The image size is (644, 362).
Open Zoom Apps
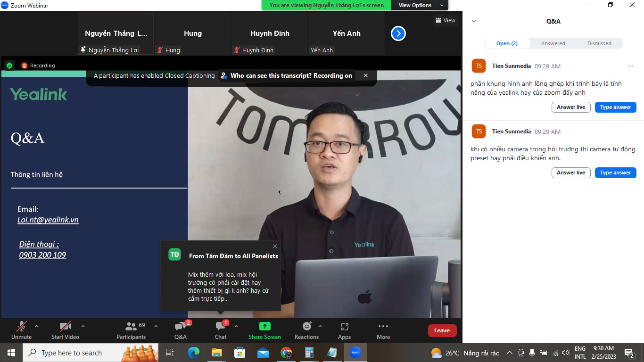[344, 330]
